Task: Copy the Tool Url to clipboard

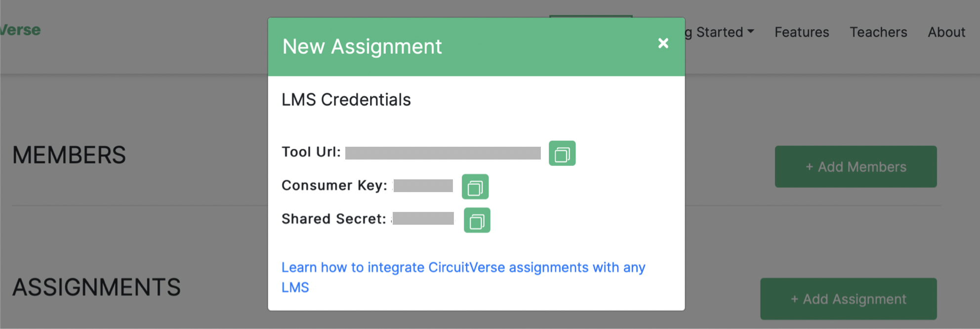Action: (562, 154)
